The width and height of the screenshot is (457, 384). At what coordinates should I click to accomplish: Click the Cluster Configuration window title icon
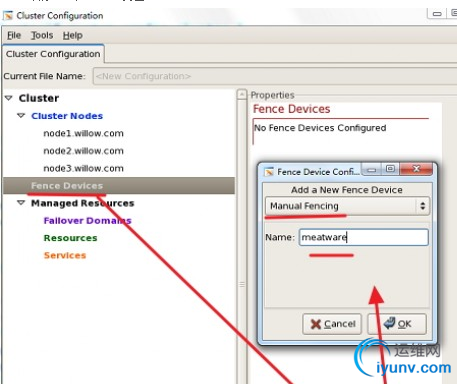8,16
